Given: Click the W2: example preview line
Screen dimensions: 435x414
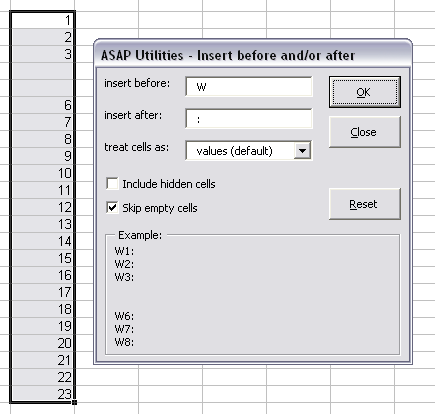Looking at the screenshot, I should pyautogui.click(x=124, y=264).
